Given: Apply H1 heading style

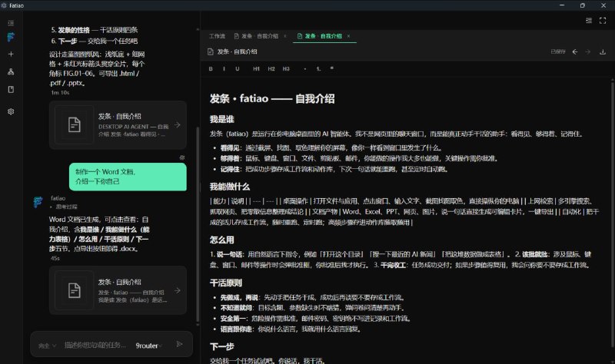Looking at the screenshot, I should 256,68.
